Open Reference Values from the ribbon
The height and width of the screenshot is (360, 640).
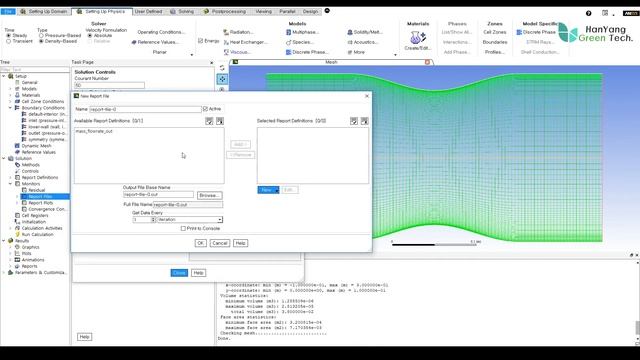tap(155, 42)
